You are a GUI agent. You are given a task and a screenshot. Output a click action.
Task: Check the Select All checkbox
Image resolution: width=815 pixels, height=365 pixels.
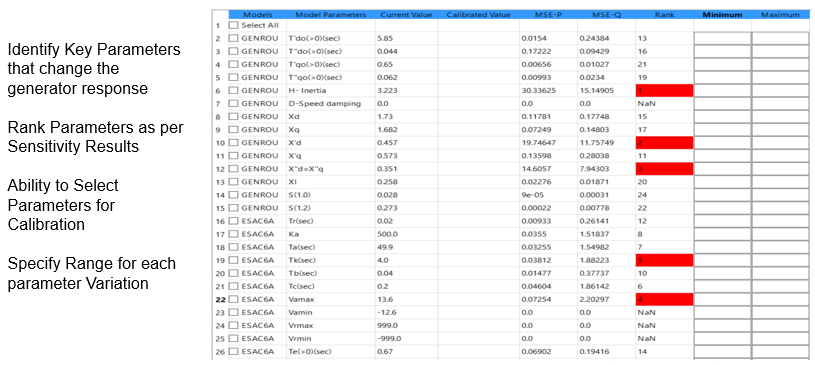233,25
